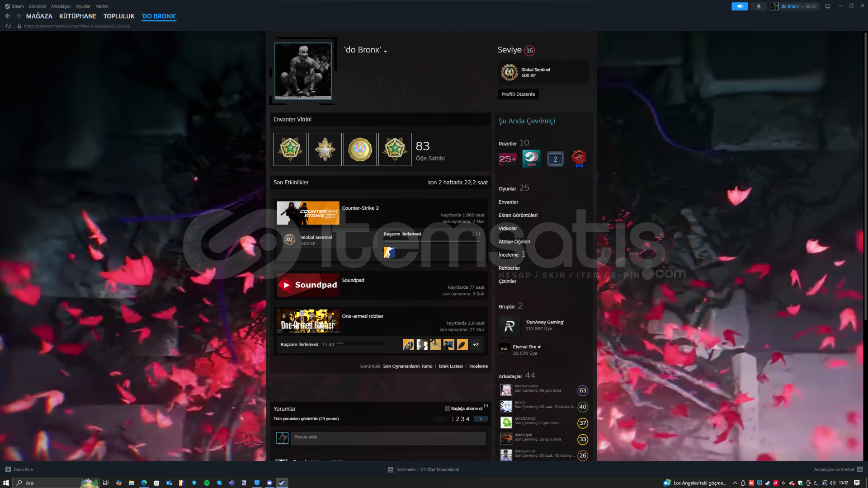Switch to Big Picture mode icon
The width and height of the screenshot is (868, 488).
(827, 6)
